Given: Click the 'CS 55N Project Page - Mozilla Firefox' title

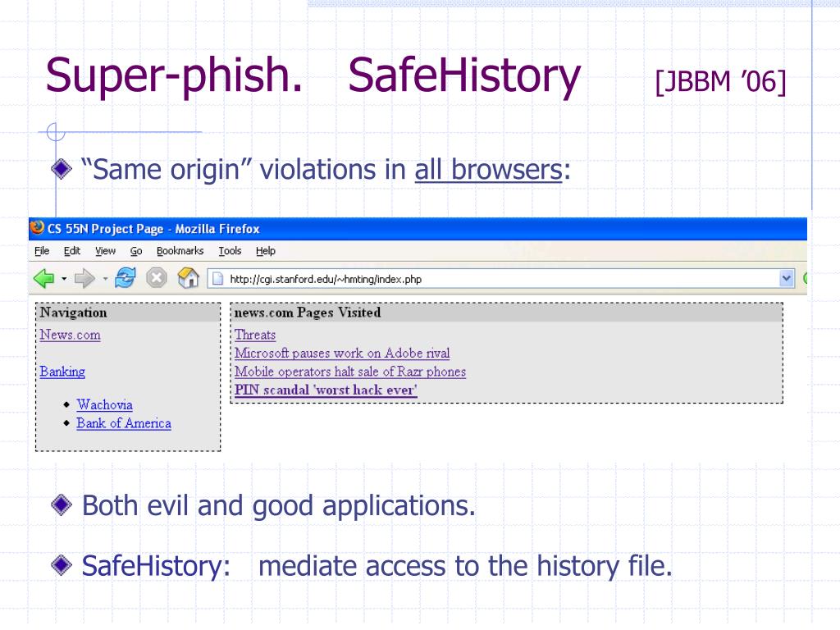Looking at the screenshot, I should pyautogui.click(x=153, y=229).
